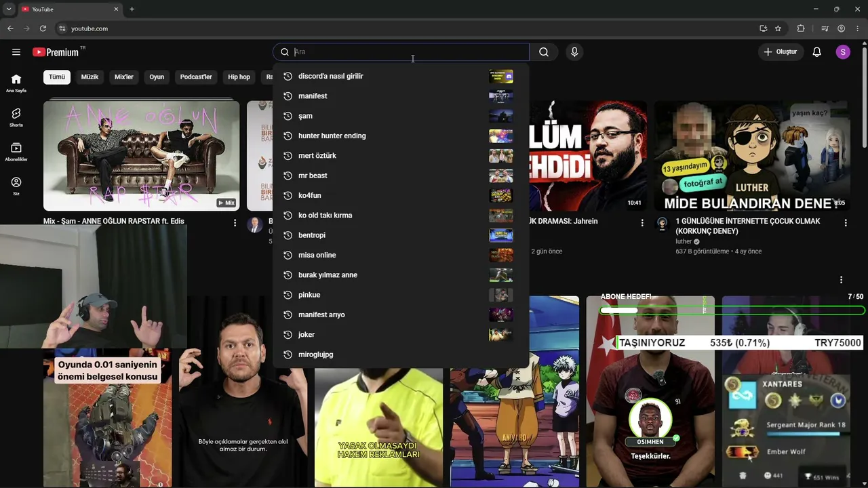Click the magnifier search button
The image size is (868, 488).
(544, 52)
